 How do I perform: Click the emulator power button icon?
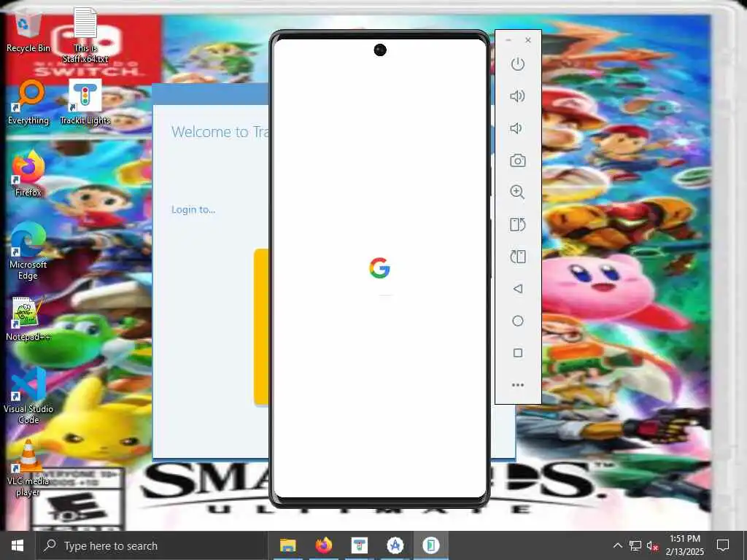coord(518,64)
